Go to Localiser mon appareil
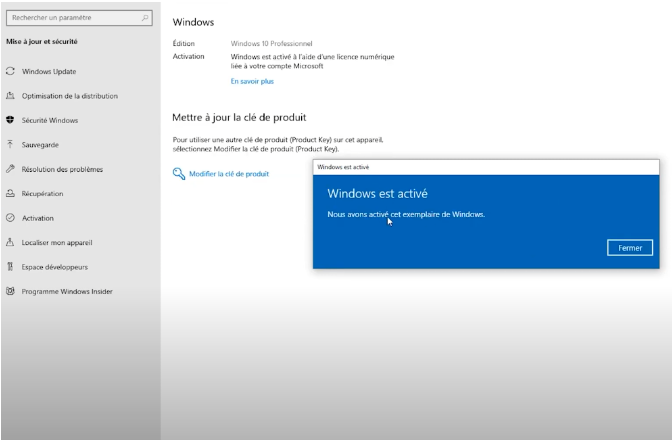Viewport: 672px width, 440px height. click(57, 242)
